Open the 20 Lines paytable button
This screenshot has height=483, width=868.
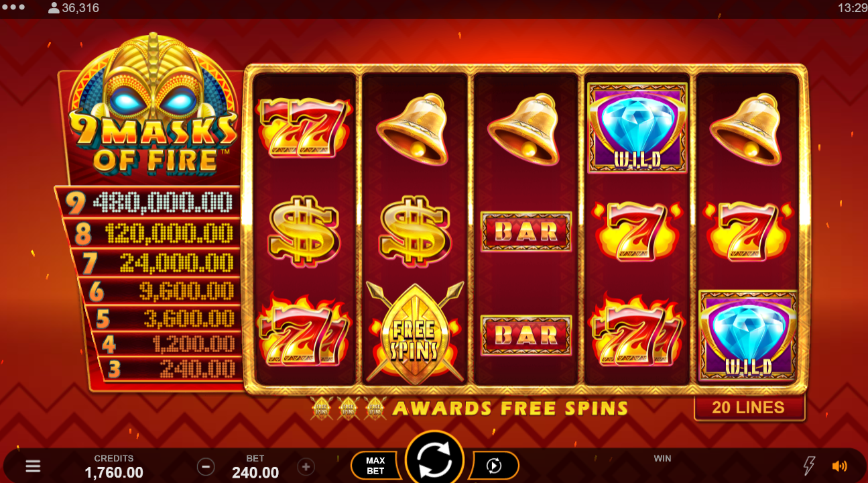(x=749, y=407)
